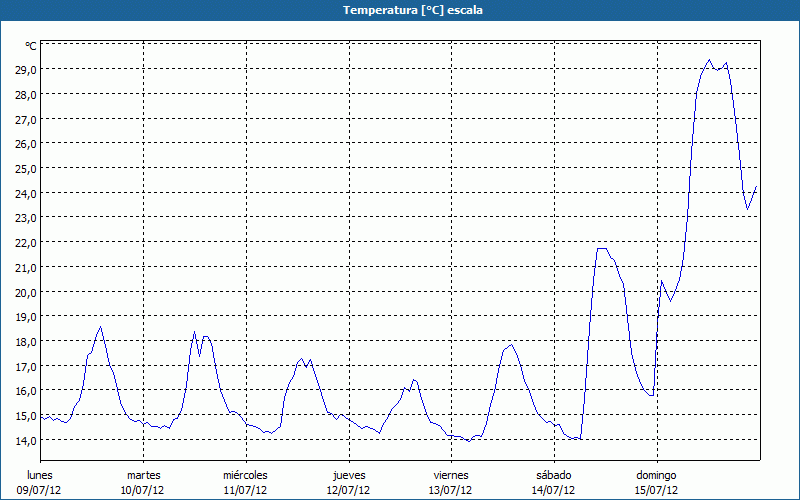Select the 27,0 y-axis label
800x500 pixels.
(26, 119)
